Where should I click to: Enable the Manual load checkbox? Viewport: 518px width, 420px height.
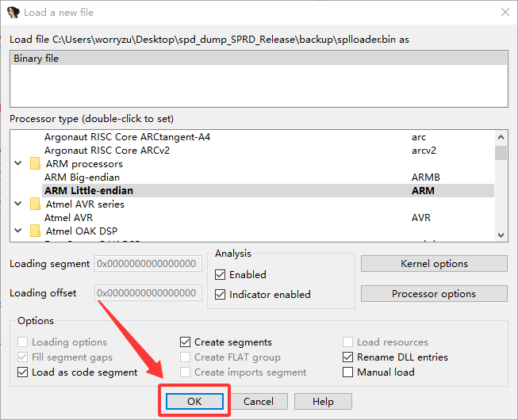pos(347,372)
